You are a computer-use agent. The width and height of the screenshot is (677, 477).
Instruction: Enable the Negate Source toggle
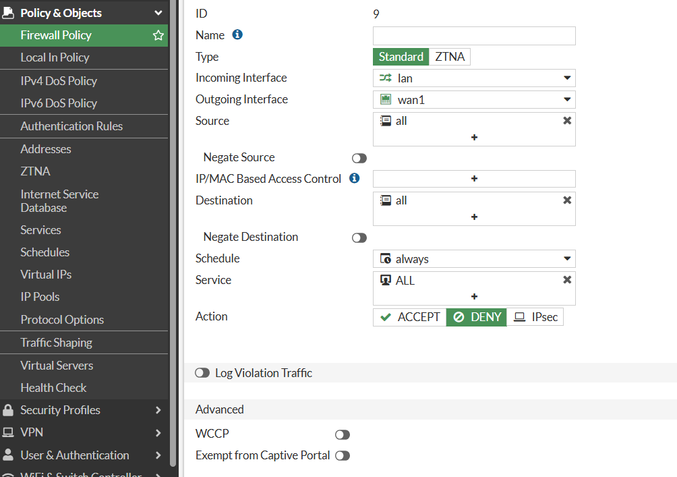(x=359, y=158)
